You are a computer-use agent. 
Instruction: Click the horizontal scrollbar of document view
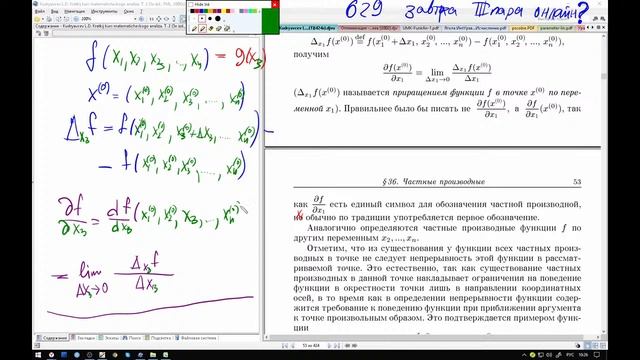(433, 338)
